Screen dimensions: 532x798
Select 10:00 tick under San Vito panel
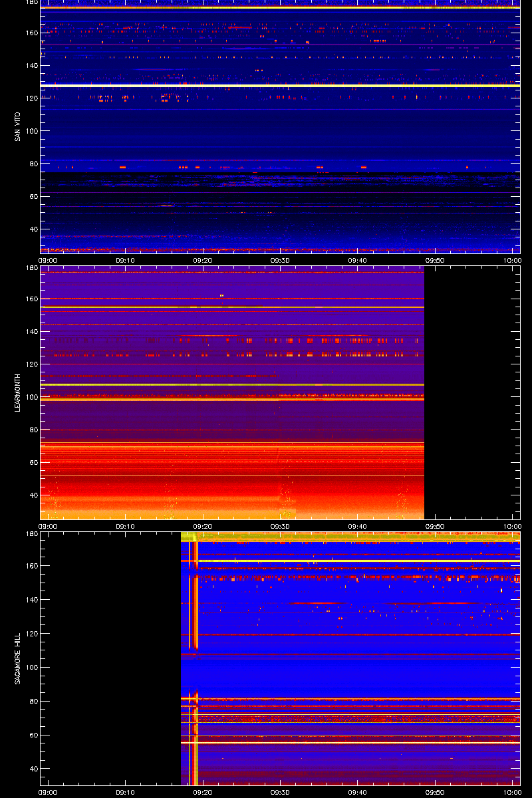click(x=512, y=260)
